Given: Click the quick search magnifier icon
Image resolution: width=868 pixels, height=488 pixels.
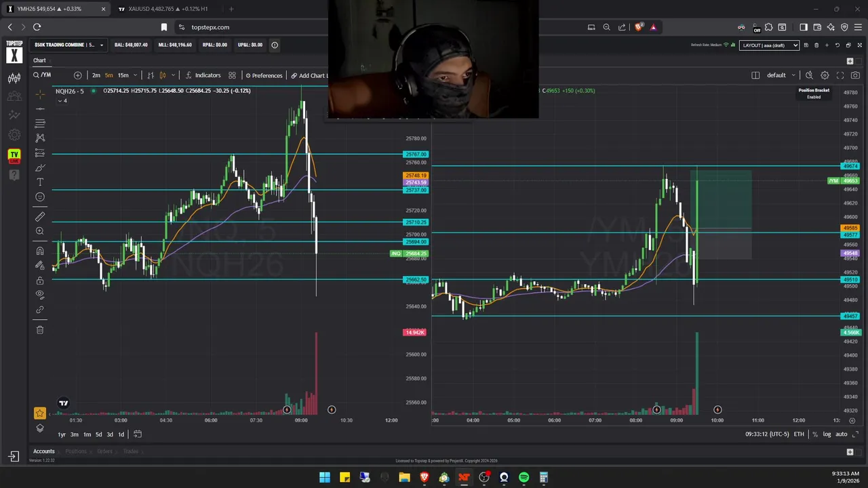Looking at the screenshot, I should (809, 75).
